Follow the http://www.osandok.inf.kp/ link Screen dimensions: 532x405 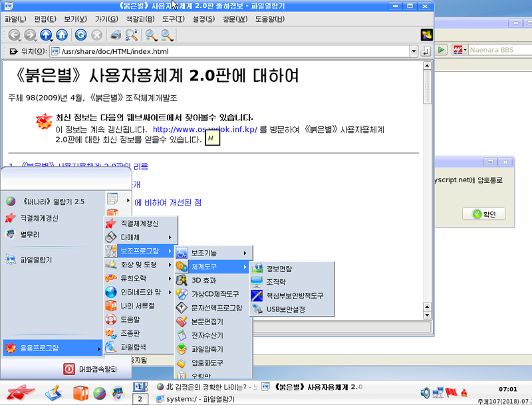(205, 129)
